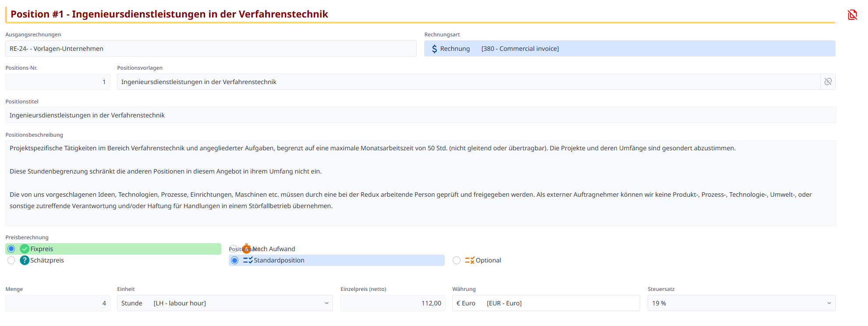The width and height of the screenshot is (868, 326).
Task: Select the Schätzpreis radio button
Action: click(11, 260)
